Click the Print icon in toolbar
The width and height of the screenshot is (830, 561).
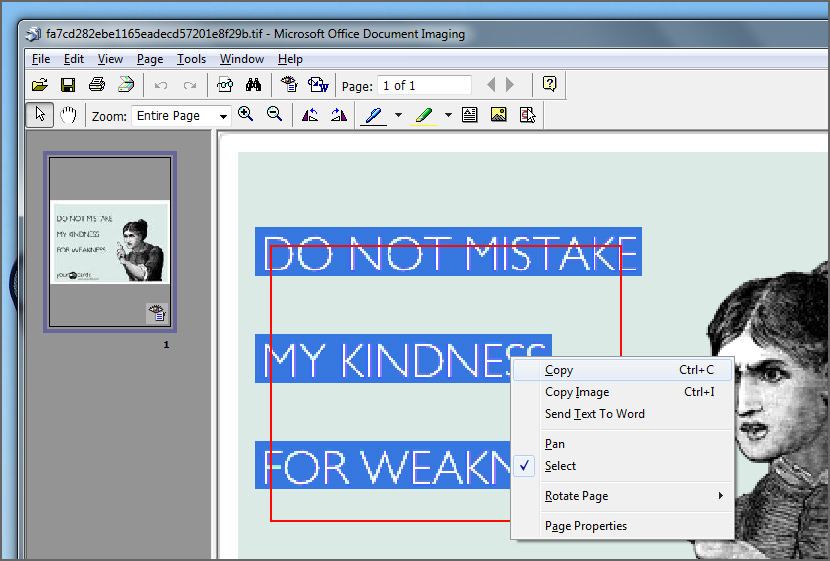(97, 85)
